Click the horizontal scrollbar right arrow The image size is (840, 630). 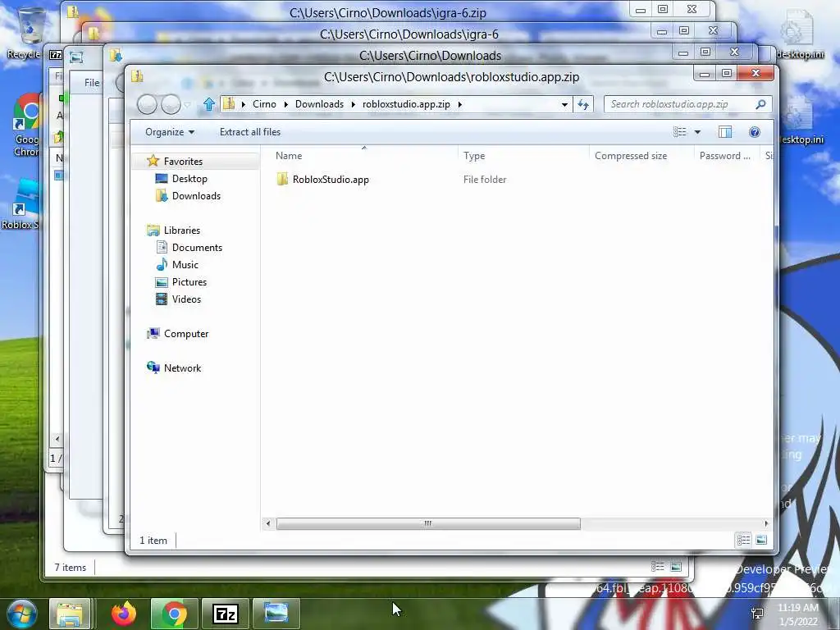tap(766, 523)
